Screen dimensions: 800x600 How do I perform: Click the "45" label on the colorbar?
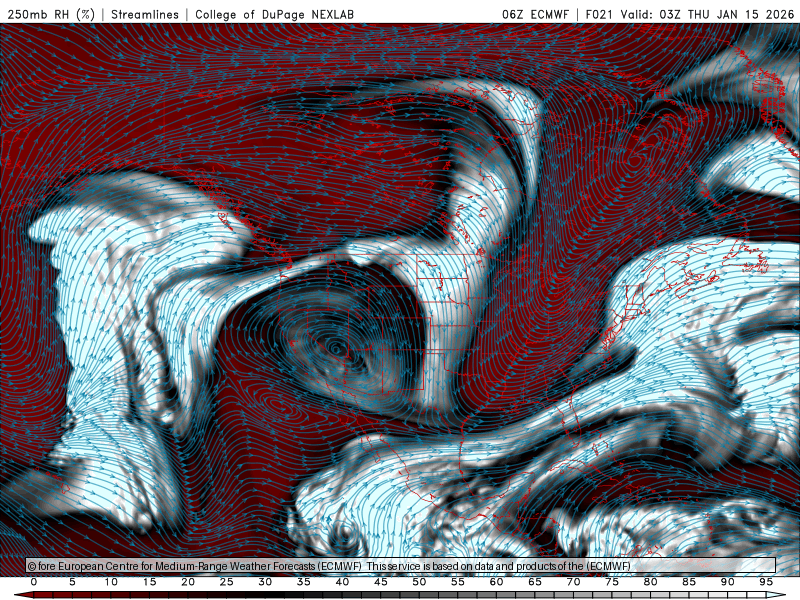pyautogui.click(x=381, y=582)
